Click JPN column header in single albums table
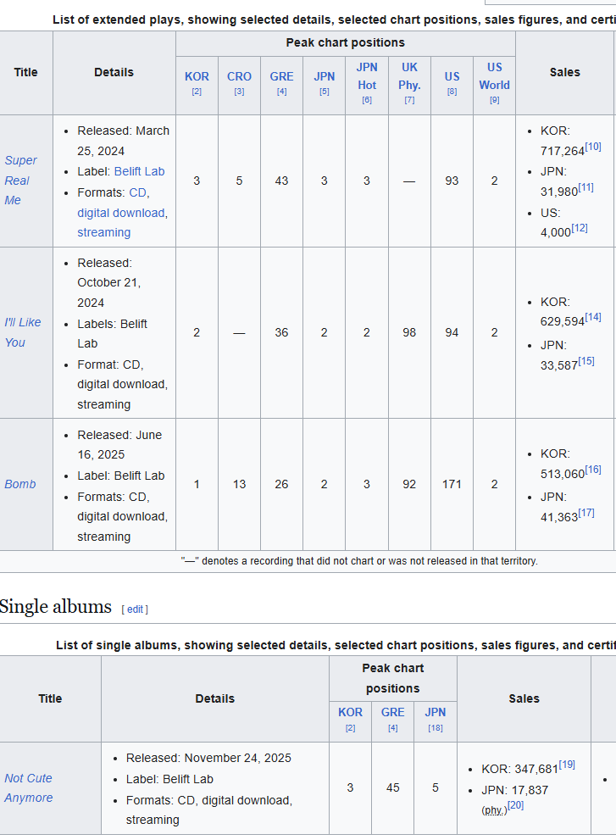This screenshot has height=840, width=616. pos(436,713)
